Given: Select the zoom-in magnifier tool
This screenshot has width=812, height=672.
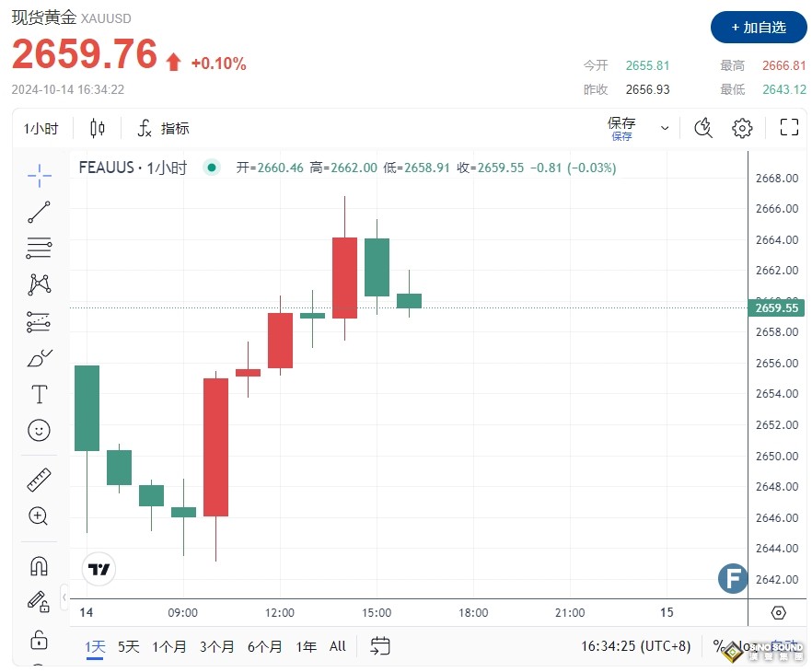Looking at the screenshot, I should [38, 516].
